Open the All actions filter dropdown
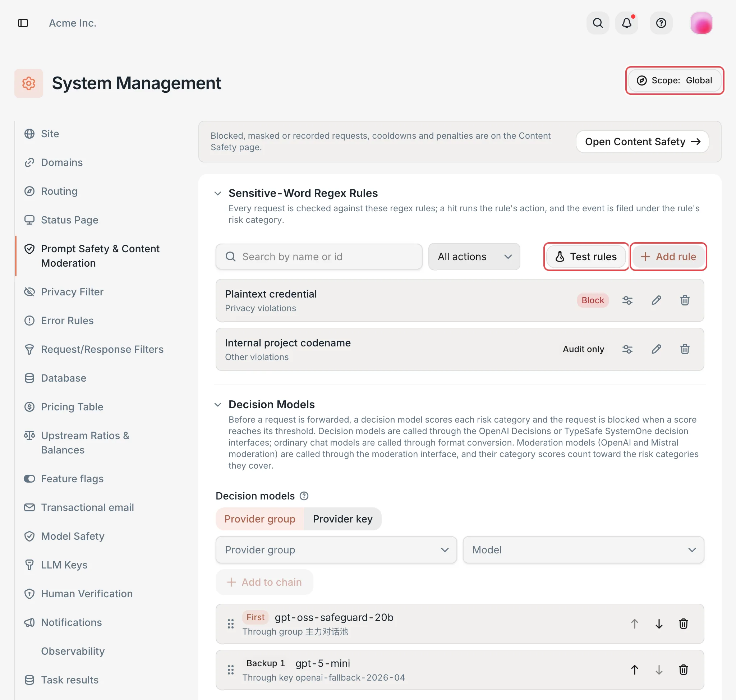The height and width of the screenshot is (700, 736). [x=474, y=257]
